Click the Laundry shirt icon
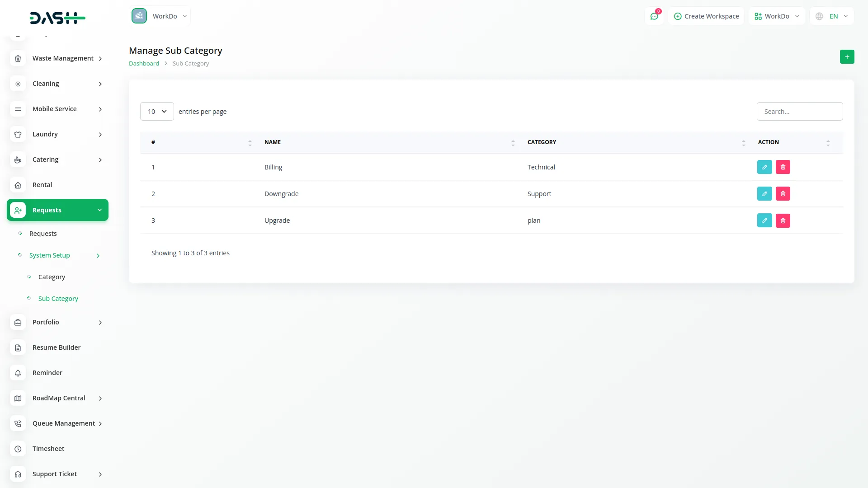868x488 pixels. pos(18,134)
